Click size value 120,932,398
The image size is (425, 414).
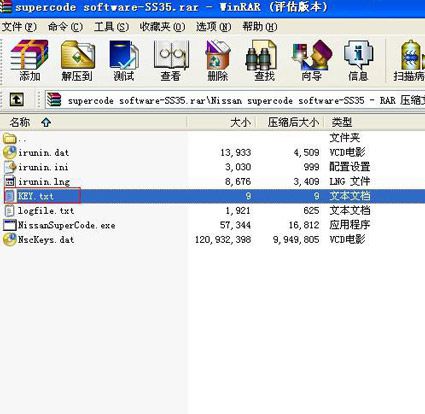coord(223,240)
